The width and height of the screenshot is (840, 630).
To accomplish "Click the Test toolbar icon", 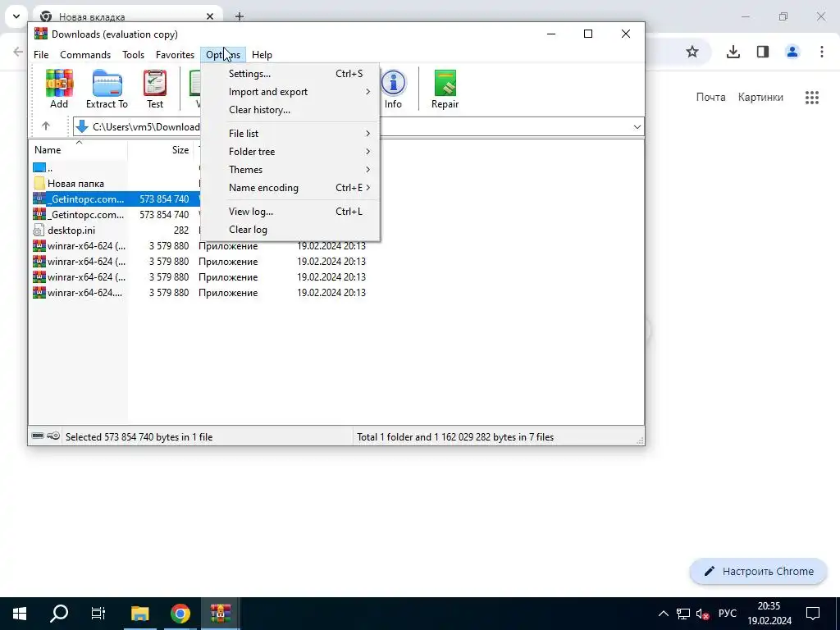I will 155,89.
